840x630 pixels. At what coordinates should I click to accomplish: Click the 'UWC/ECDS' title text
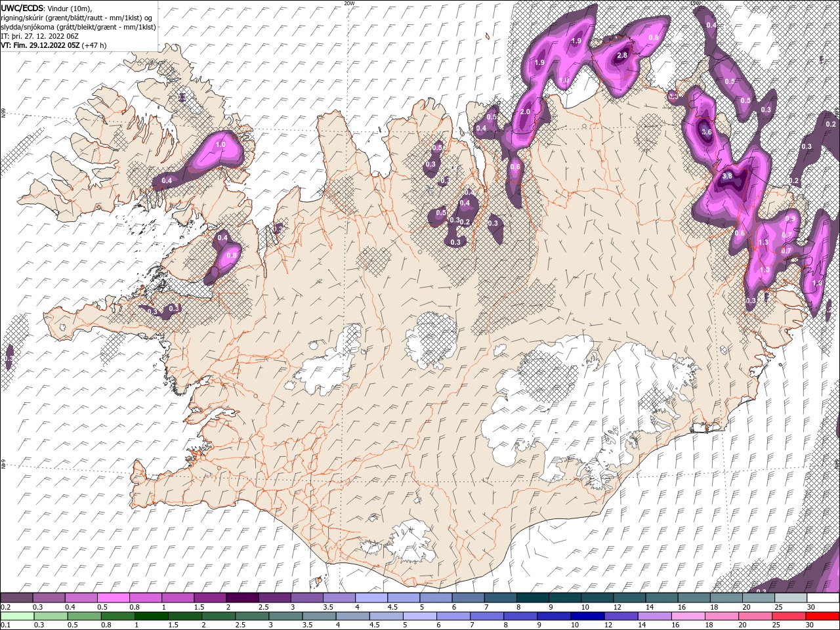22,8
